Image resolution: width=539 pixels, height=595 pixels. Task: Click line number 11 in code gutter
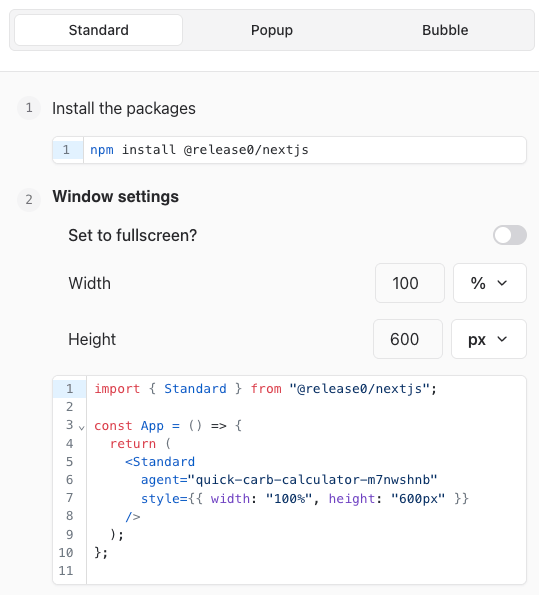click(x=66, y=571)
